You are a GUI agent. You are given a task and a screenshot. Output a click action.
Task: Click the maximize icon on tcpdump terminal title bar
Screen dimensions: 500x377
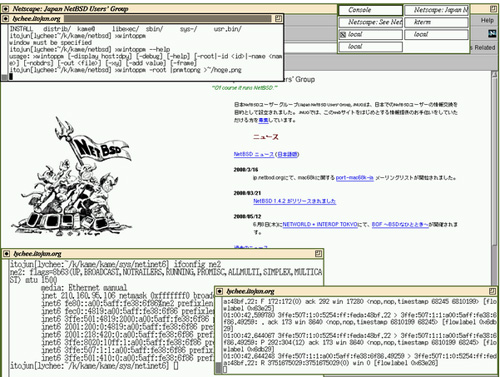click(x=492, y=291)
